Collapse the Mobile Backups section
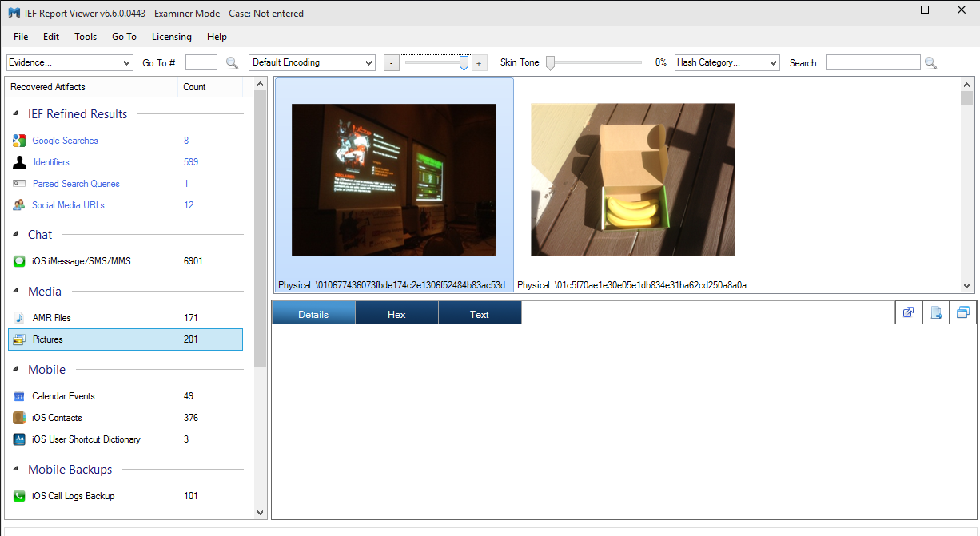This screenshot has width=980, height=536. pyautogui.click(x=17, y=470)
